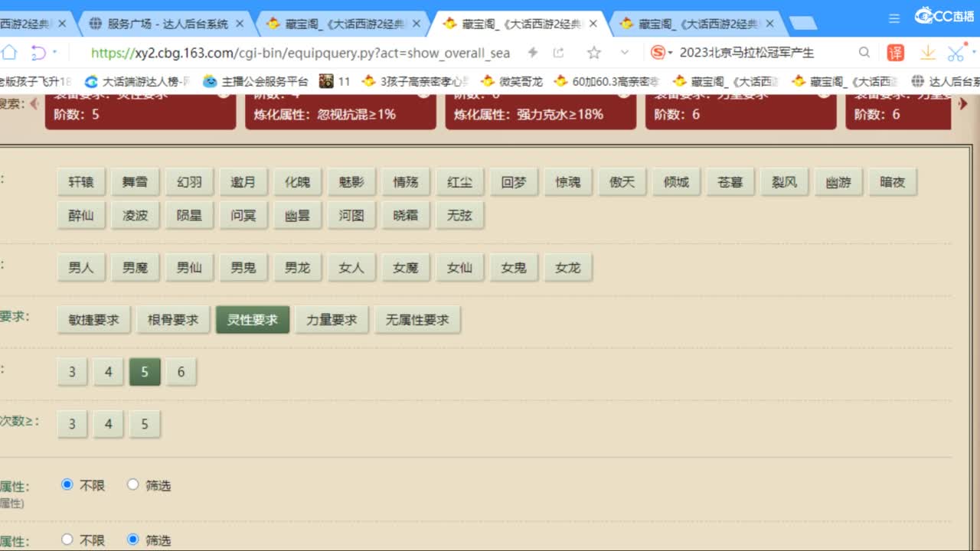This screenshot has height=551, width=980.
Task: Select equipment type 魅影
Action: [x=351, y=182]
